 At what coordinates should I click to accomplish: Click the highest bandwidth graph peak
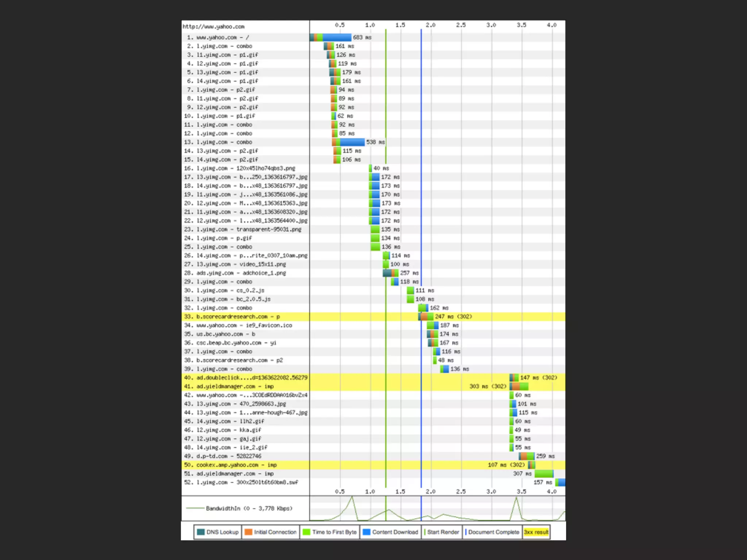352,497
